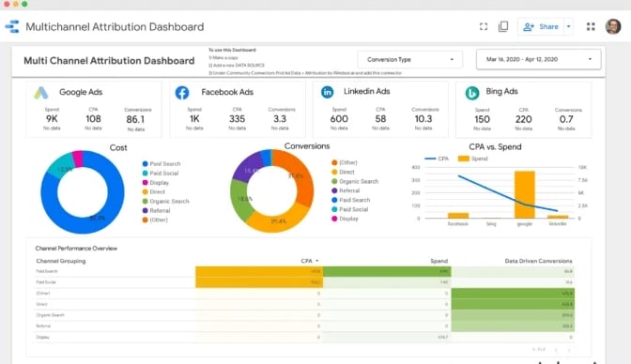The height and width of the screenshot is (364, 631).
Task: Go to previous table page arrow
Action: [556, 350]
